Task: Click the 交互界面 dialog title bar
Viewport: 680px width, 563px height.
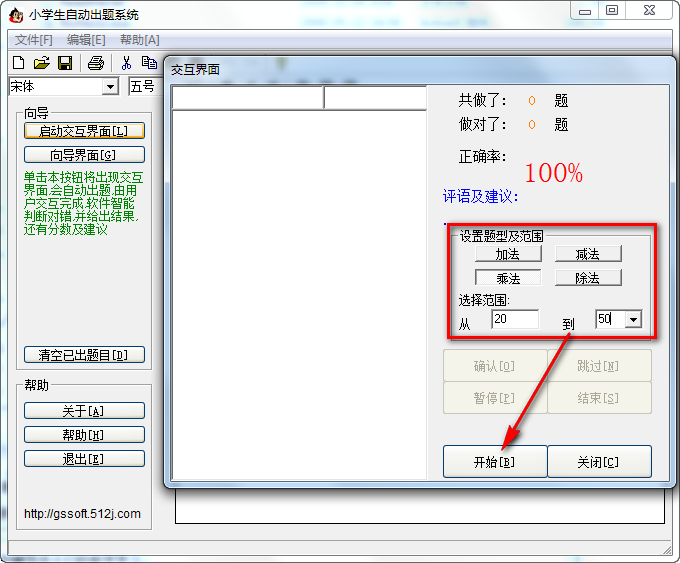Action: [418, 69]
